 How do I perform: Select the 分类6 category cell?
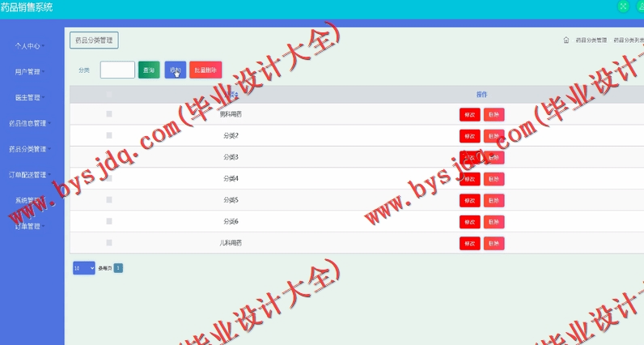pos(231,221)
